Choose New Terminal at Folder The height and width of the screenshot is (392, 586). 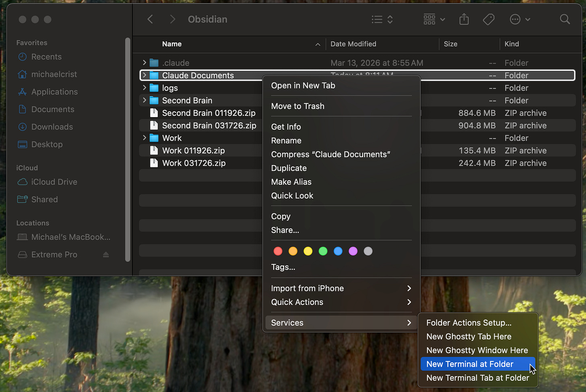click(470, 364)
